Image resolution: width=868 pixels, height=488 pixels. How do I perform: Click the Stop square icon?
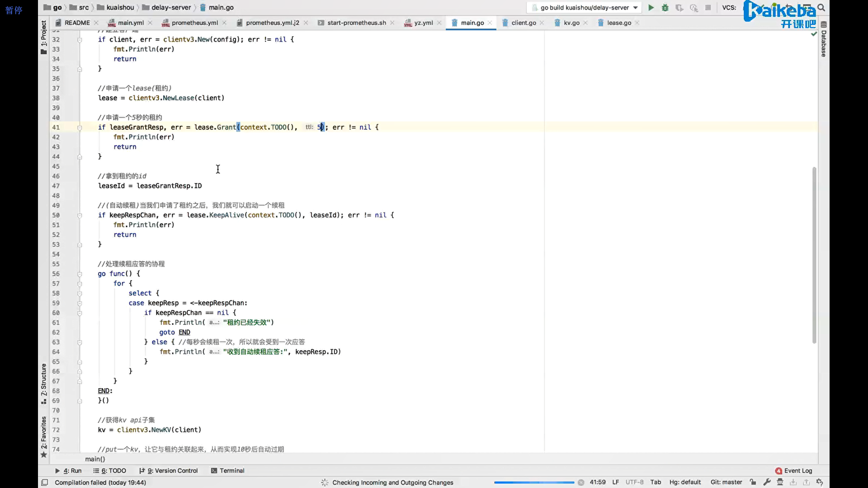(x=708, y=8)
